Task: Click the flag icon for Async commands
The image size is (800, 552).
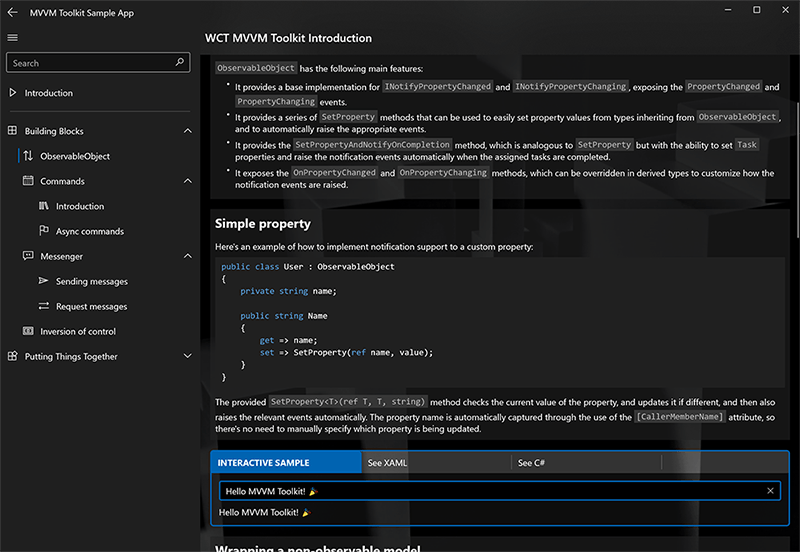Action: pyautogui.click(x=44, y=231)
